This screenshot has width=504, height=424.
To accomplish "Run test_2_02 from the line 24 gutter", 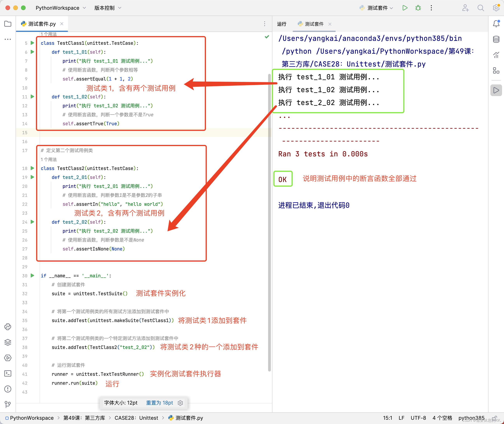I will (x=32, y=222).
